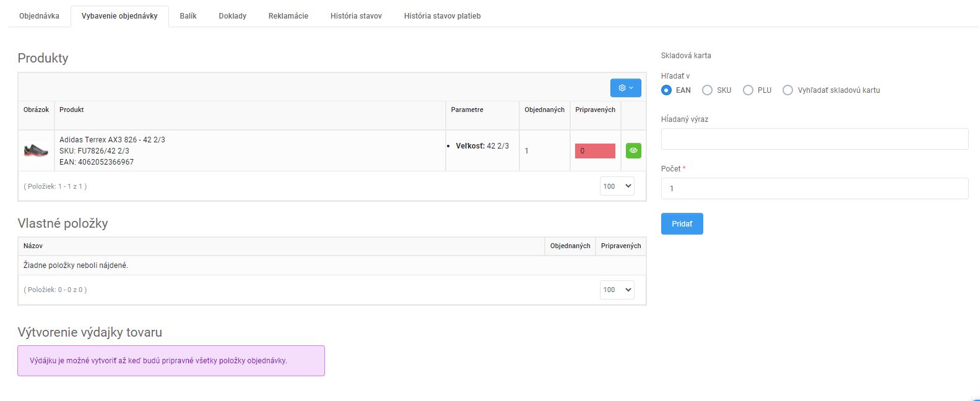Select the SKU search option
Screen dimensions: 980x401
(707, 90)
